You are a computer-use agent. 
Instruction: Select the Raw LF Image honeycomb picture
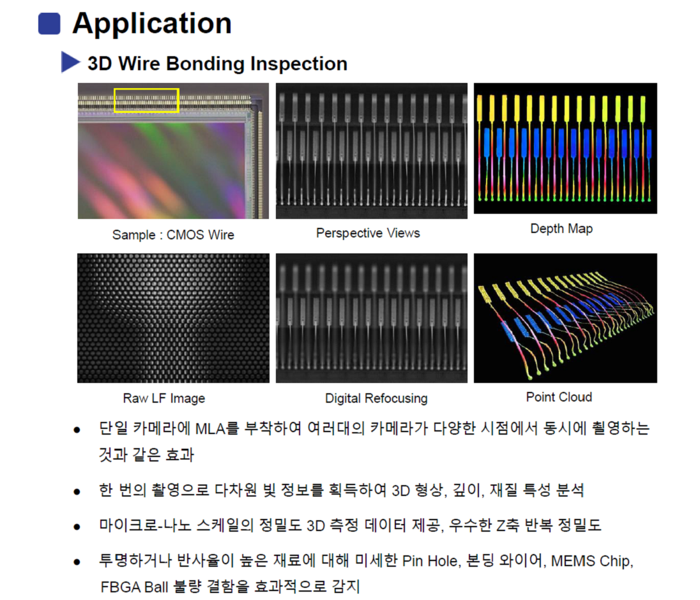pyautogui.click(x=173, y=318)
